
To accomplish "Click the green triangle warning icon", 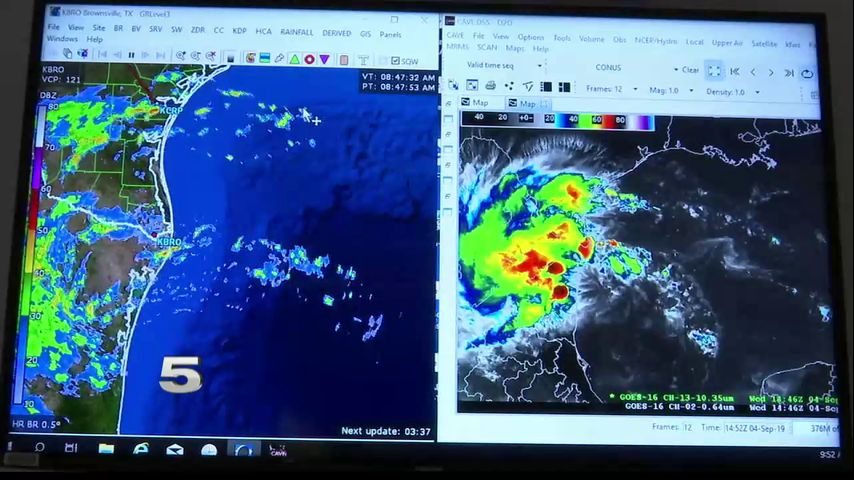I will click(296, 60).
